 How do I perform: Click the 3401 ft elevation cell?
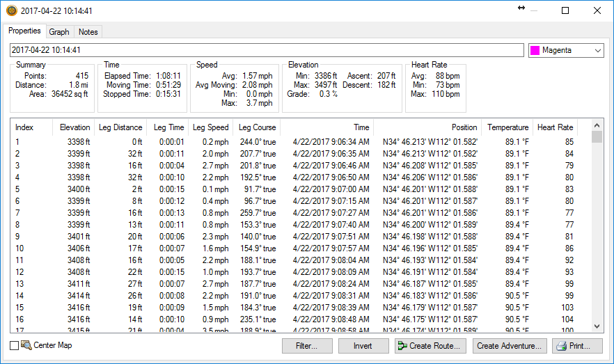point(79,237)
